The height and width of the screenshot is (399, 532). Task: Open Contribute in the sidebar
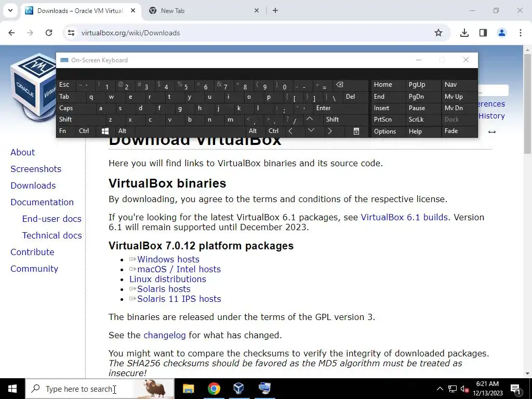[x=32, y=252]
